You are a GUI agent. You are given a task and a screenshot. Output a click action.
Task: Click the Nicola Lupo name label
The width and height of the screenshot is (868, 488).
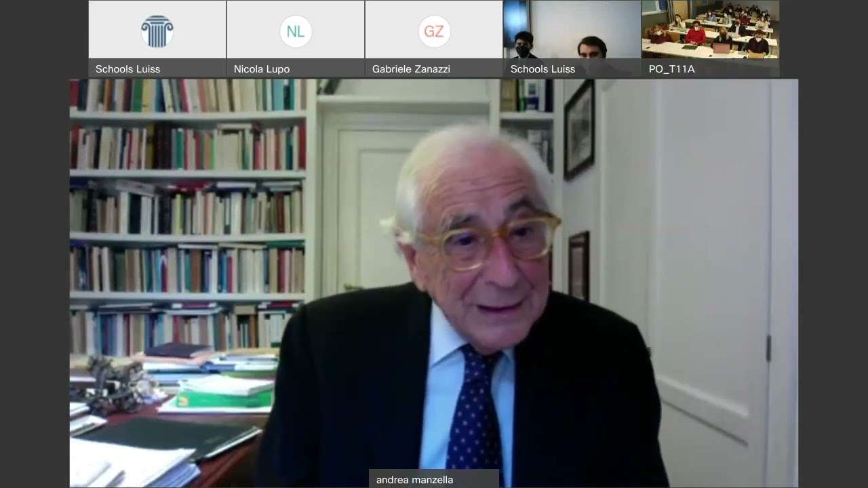click(x=262, y=68)
